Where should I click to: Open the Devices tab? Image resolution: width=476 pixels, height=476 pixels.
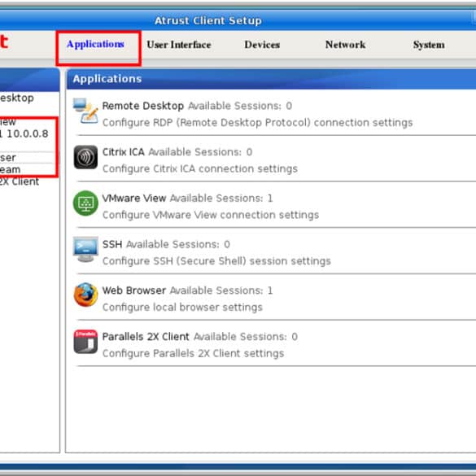click(x=262, y=45)
